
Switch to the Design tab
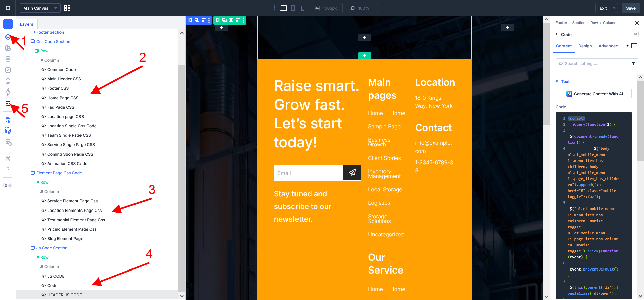click(585, 46)
